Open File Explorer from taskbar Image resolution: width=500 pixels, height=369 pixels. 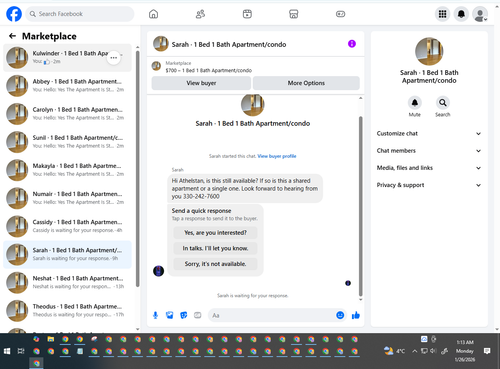pyautogui.click(x=51, y=339)
